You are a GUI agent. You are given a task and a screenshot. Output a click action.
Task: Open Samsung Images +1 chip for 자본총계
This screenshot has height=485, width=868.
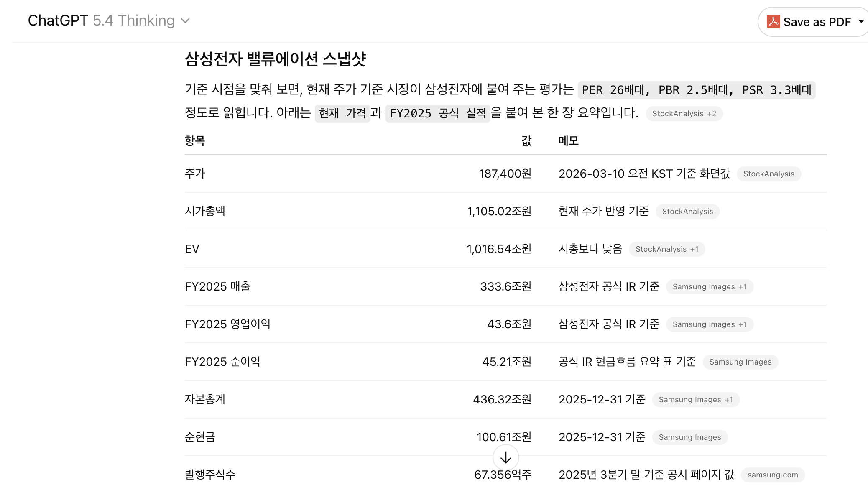[695, 400]
